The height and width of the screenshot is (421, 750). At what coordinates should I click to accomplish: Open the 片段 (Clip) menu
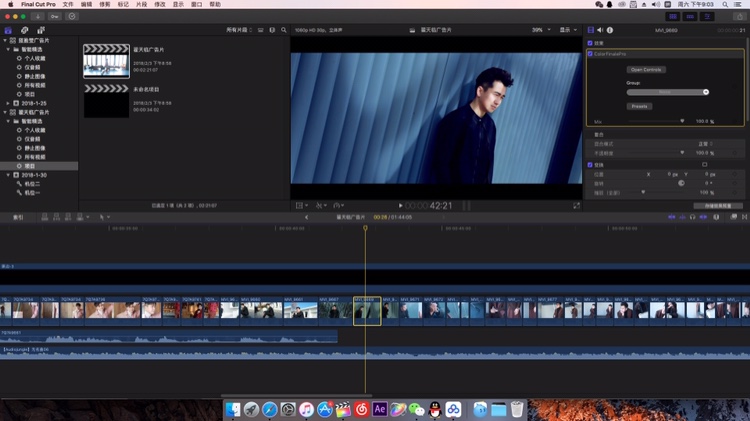142,4
